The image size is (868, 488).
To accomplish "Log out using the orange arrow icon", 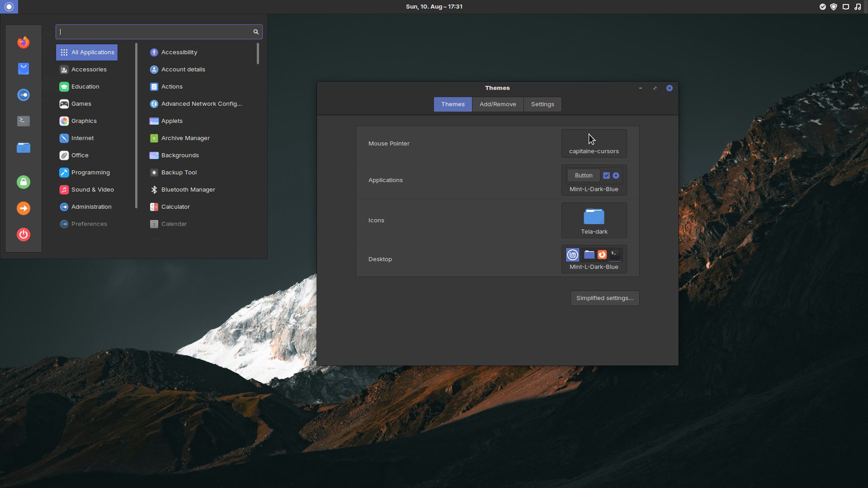I will point(23,208).
